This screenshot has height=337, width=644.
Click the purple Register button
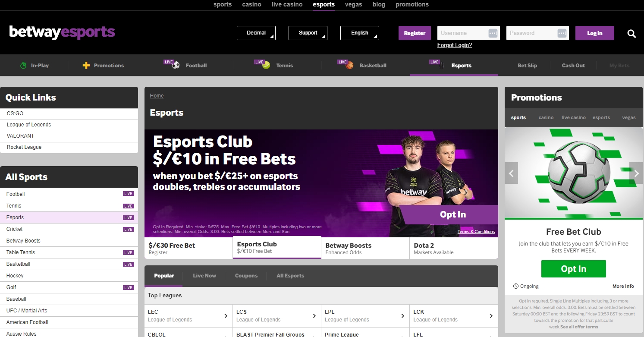coord(415,33)
